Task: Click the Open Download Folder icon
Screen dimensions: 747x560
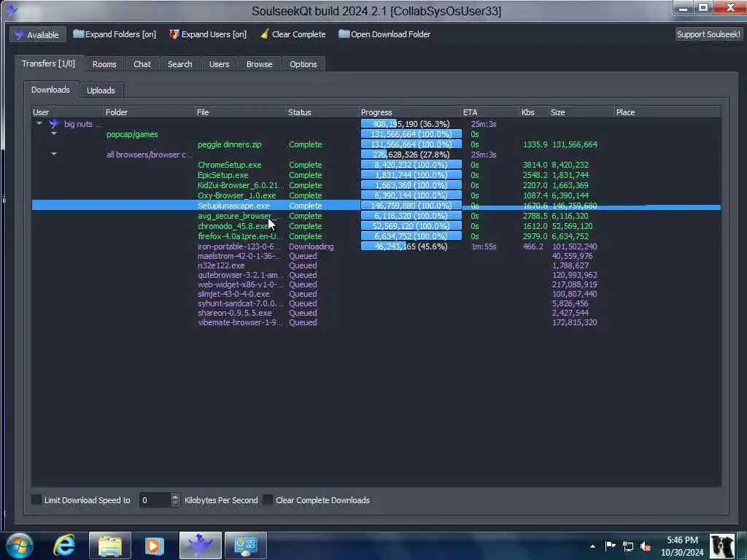Action: pos(344,34)
